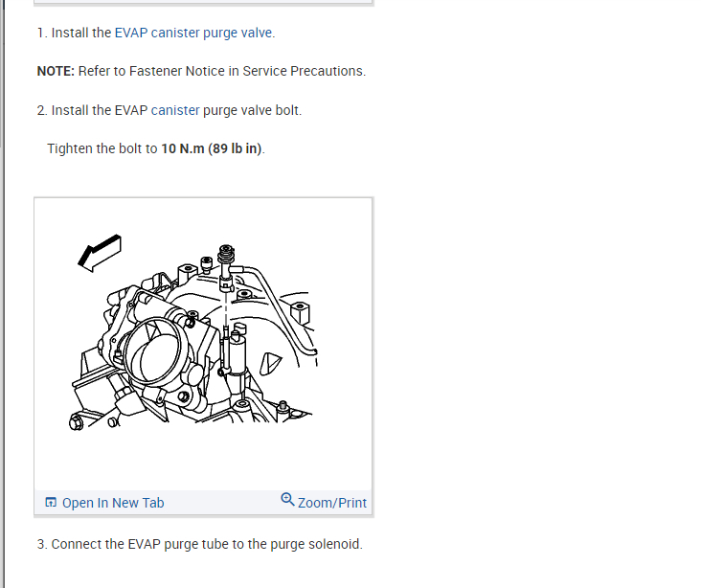Image resolution: width=701 pixels, height=588 pixels.
Task: Follow the EVAP canister purge valve link
Action: click(x=193, y=33)
